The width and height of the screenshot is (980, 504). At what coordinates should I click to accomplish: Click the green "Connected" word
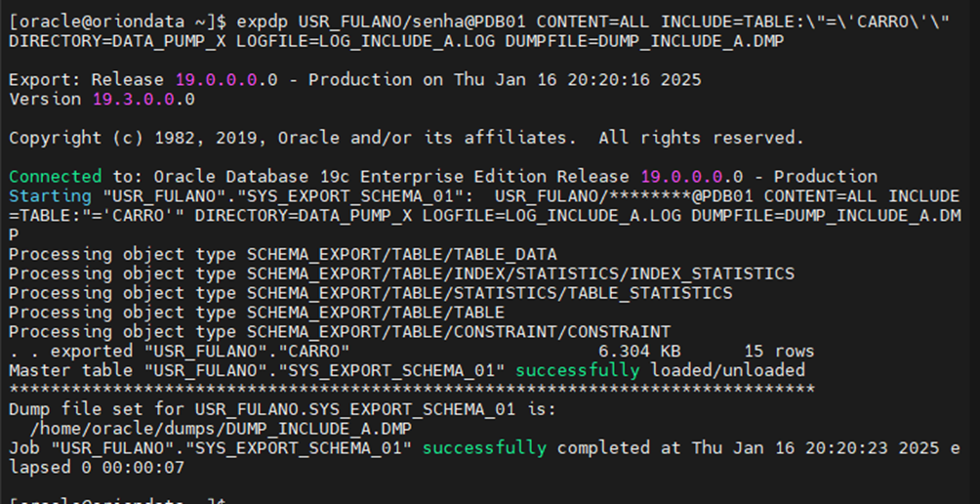pyautogui.click(x=55, y=177)
